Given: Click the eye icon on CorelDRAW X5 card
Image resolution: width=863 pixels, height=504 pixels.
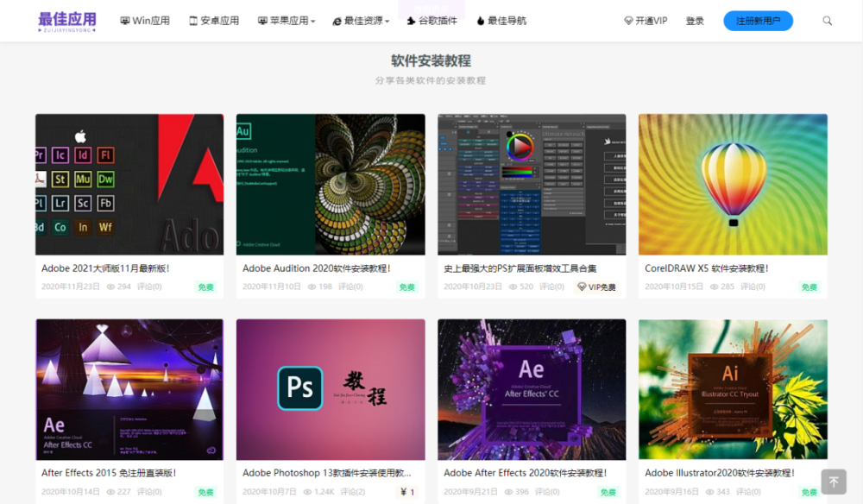Looking at the screenshot, I should [x=715, y=287].
